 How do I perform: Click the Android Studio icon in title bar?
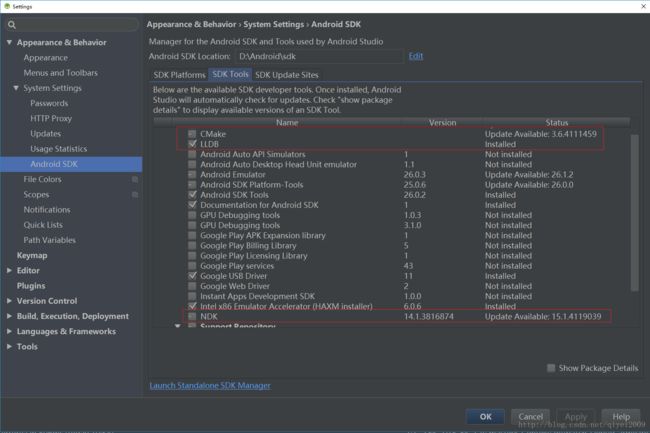[x=7, y=6]
